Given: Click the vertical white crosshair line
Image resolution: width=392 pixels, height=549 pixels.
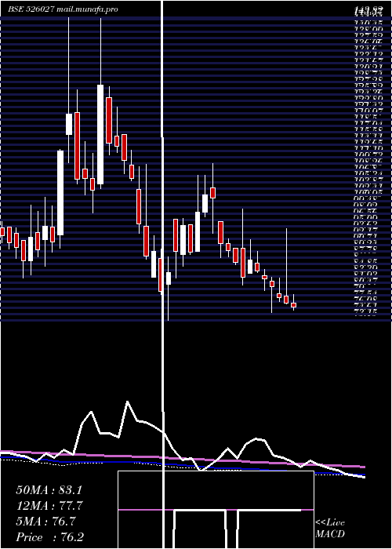Looking at the screenshot, I should coord(162,274).
